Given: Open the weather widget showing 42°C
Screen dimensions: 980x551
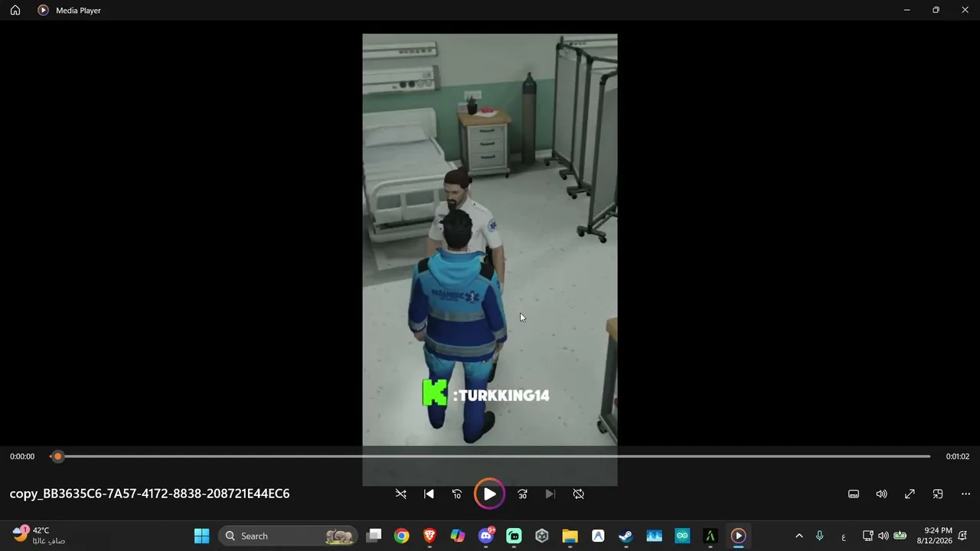Looking at the screenshot, I should click(x=40, y=536).
